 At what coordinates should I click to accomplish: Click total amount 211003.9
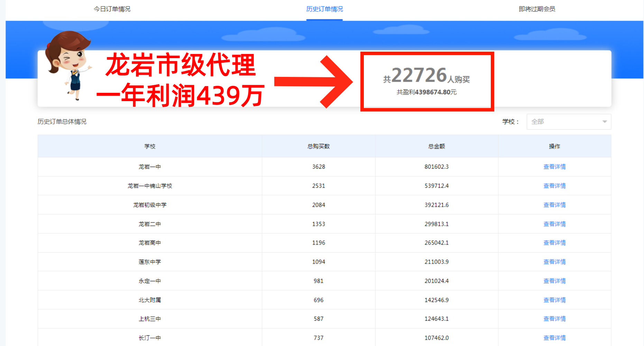436,261
